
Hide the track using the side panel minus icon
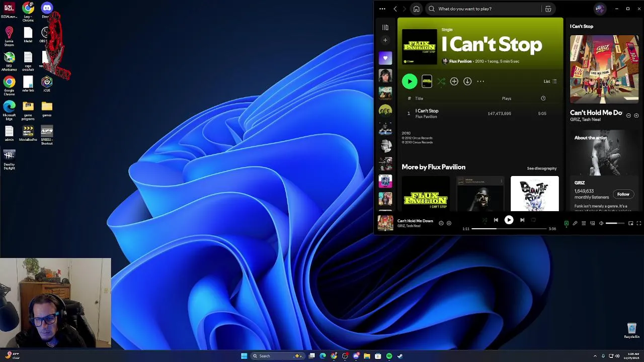coord(628,116)
